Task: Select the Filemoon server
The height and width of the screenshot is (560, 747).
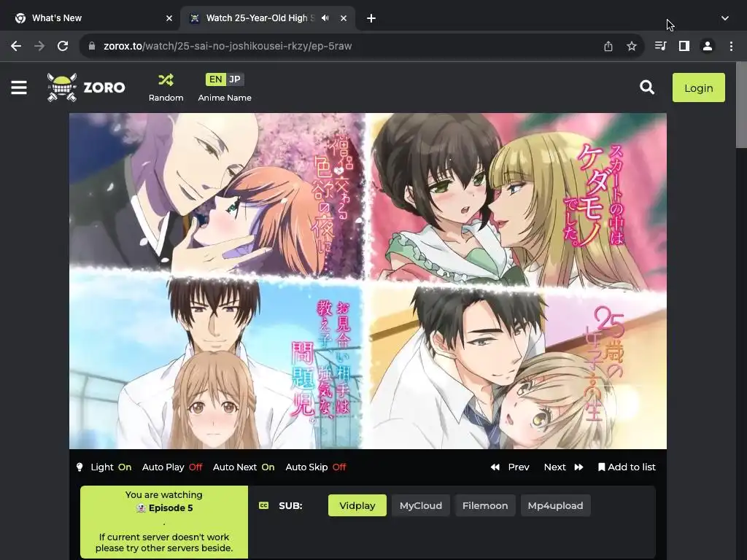Action: coord(485,506)
